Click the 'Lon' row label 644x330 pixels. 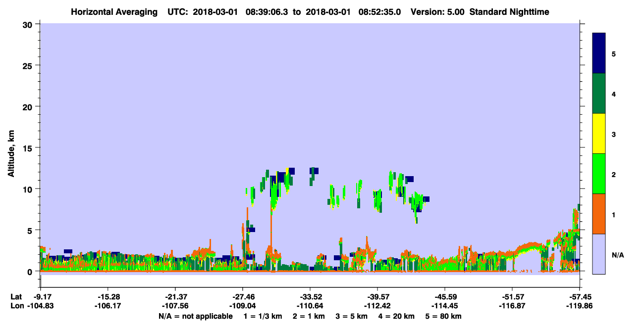[x=16, y=306]
